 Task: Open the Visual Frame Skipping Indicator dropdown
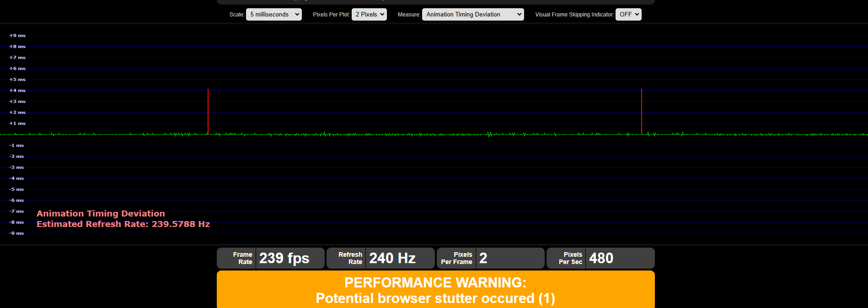point(628,15)
